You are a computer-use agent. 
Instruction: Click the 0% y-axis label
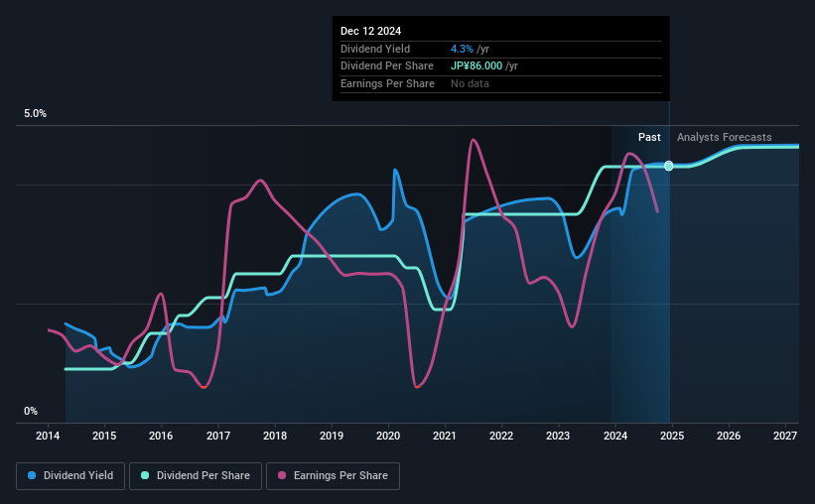(x=31, y=411)
